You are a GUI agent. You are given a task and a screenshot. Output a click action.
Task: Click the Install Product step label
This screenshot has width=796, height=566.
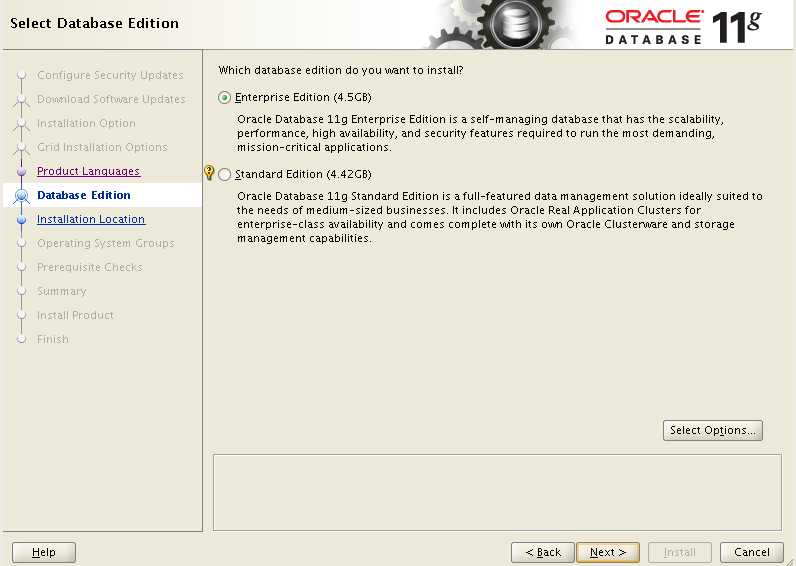click(x=75, y=315)
